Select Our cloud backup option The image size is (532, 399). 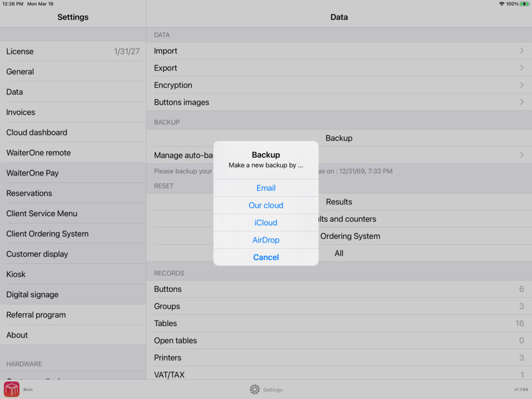tap(266, 205)
